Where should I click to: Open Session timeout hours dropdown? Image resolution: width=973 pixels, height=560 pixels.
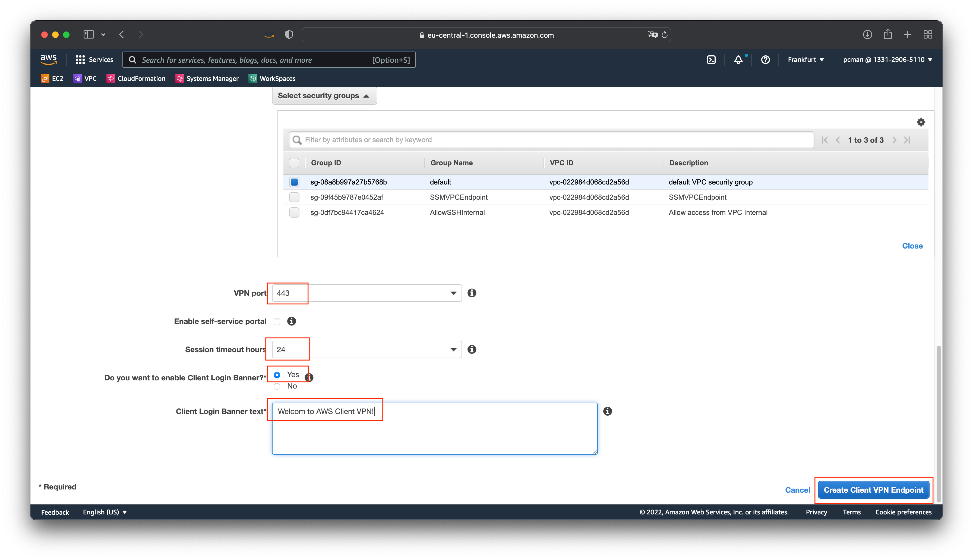pyautogui.click(x=367, y=349)
